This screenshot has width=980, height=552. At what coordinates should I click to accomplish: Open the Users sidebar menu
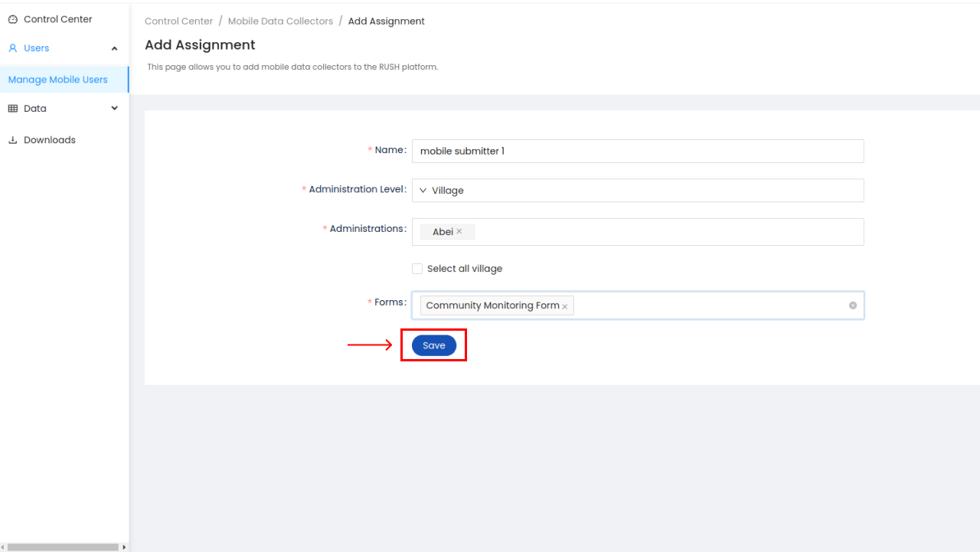[x=64, y=48]
